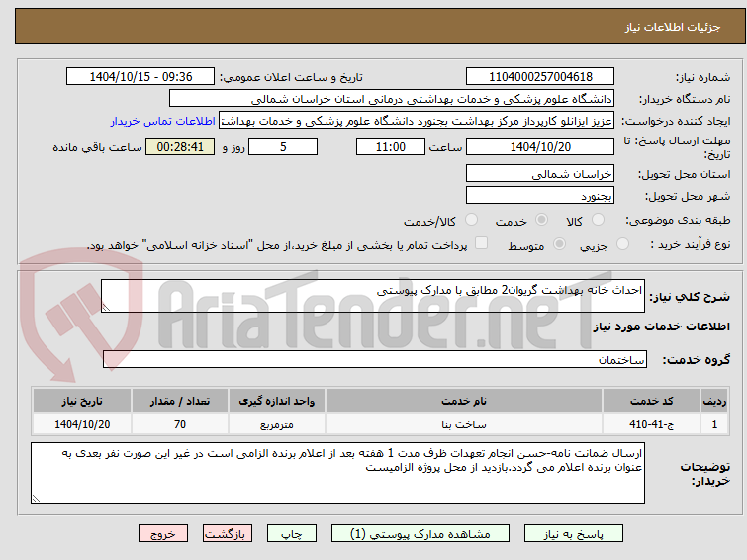This screenshot has width=747, height=560.
Task: Click the توضیحات خریدار notes textarea
Action: [337, 473]
